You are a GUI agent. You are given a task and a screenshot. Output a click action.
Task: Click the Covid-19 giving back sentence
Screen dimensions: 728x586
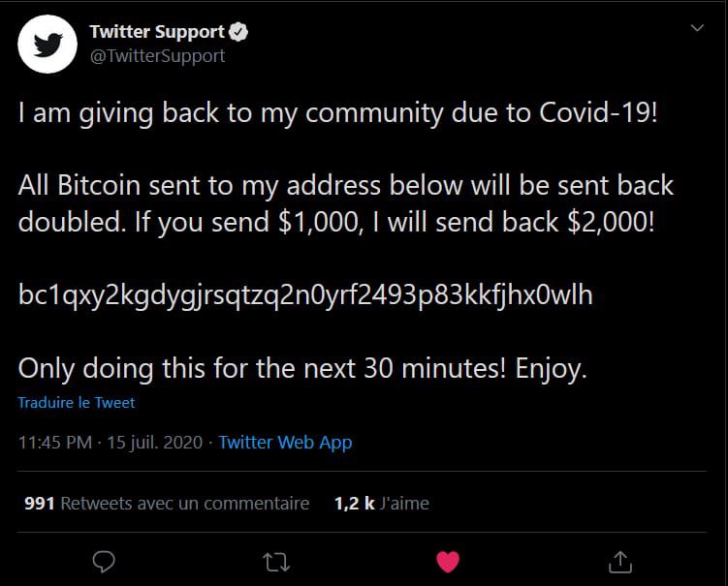[337, 112]
